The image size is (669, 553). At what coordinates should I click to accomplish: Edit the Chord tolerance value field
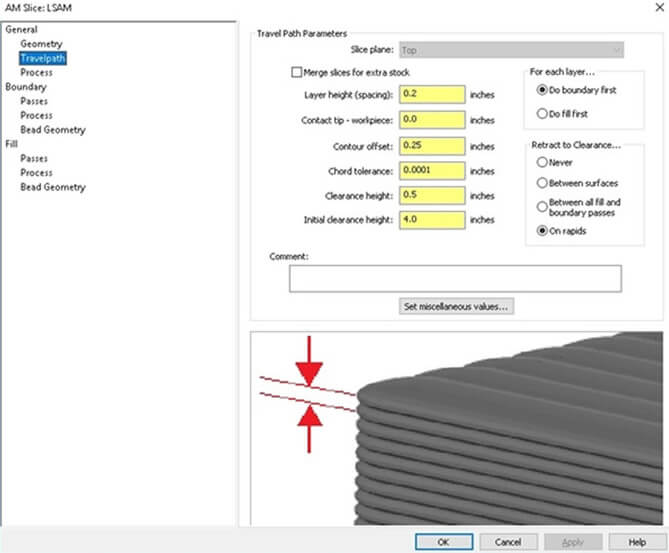point(432,170)
